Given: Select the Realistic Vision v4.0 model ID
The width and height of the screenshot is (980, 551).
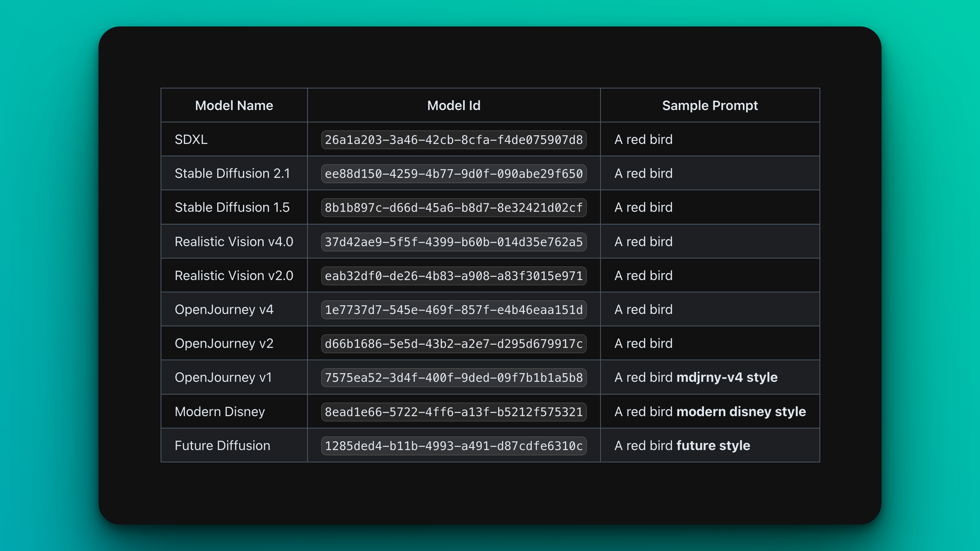Looking at the screenshot, I should 454,242.
